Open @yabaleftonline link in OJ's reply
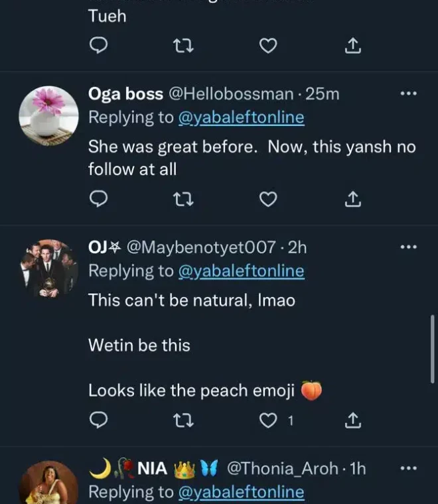This screenshot has height=504, width=438. [242, 271]
